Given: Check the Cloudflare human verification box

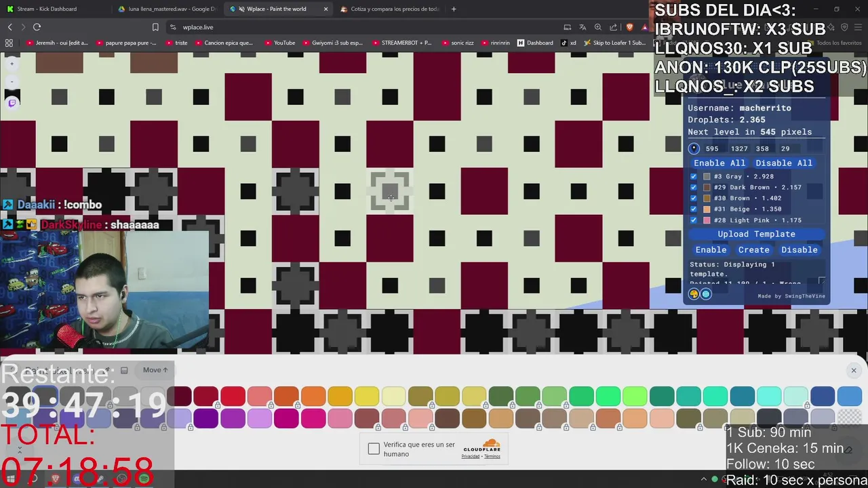Looking at the screenshot, I should pos(374,449).
